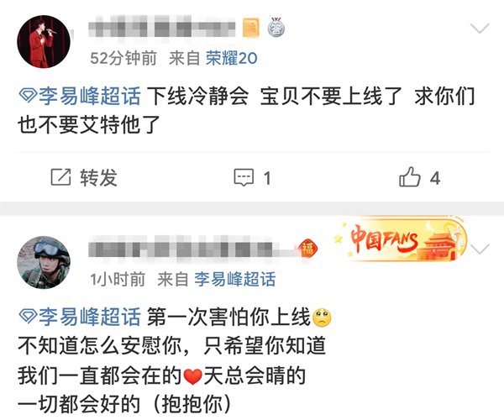The height and width of the screenshot is (420, 504).
Task: Open the 中国FANS banner badge
Action: [x=400, y=240]
